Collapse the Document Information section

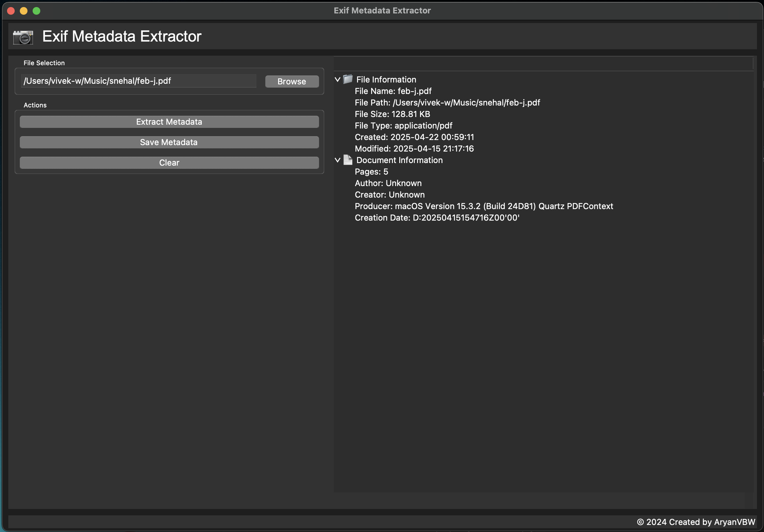[x=338, y=160]
